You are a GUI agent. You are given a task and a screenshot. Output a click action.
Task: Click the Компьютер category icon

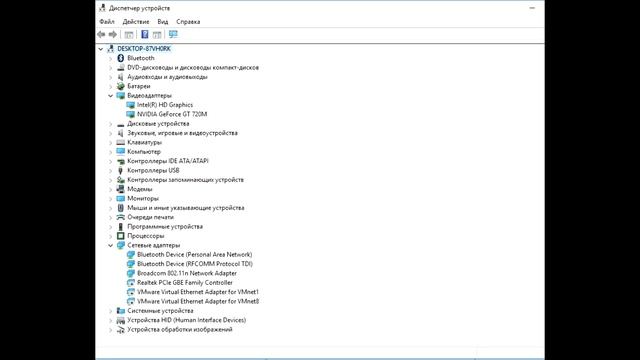tap(120, 152)
